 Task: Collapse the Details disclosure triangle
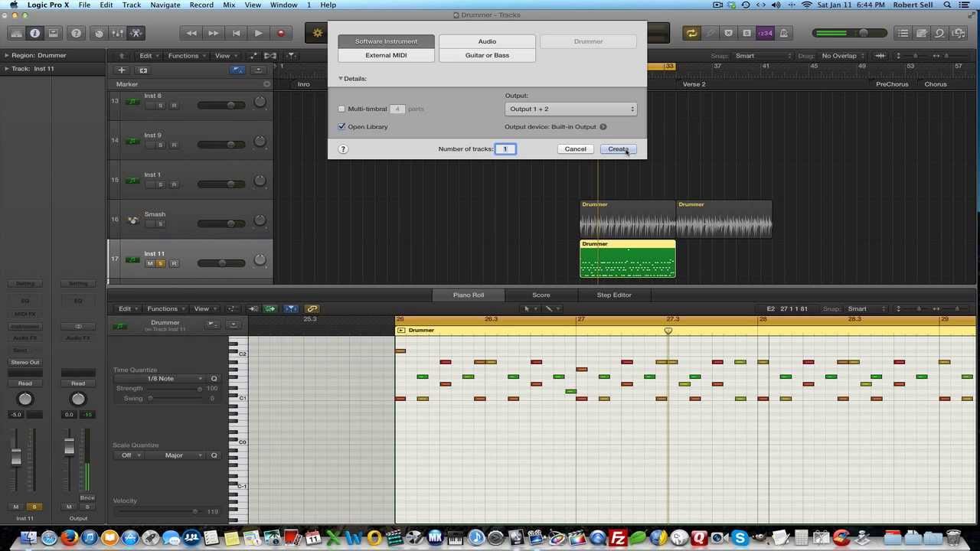pyautogui.click(x=341, y=78)
